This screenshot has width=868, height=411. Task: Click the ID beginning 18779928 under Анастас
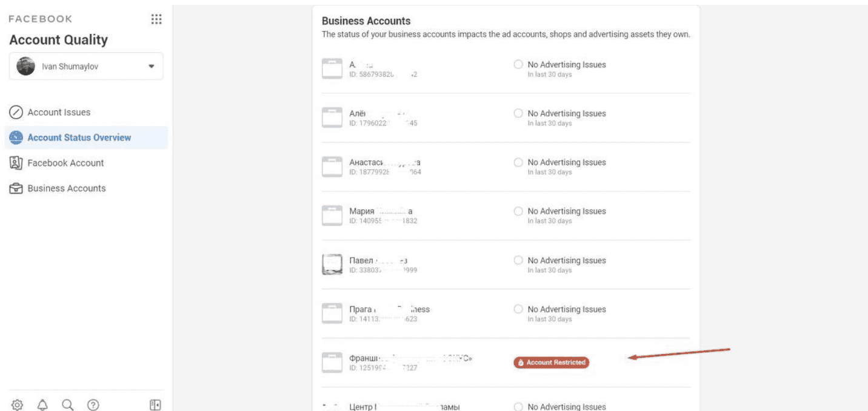click(x=386, y=172)
